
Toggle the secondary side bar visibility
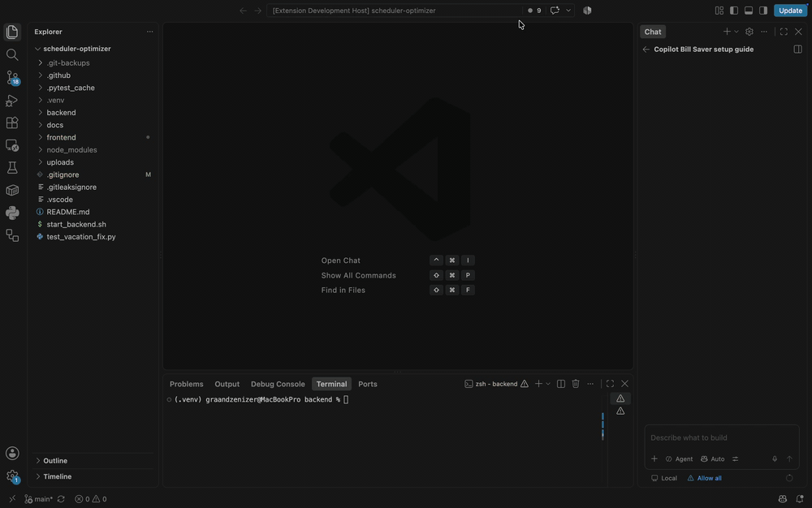coord(763,11)
